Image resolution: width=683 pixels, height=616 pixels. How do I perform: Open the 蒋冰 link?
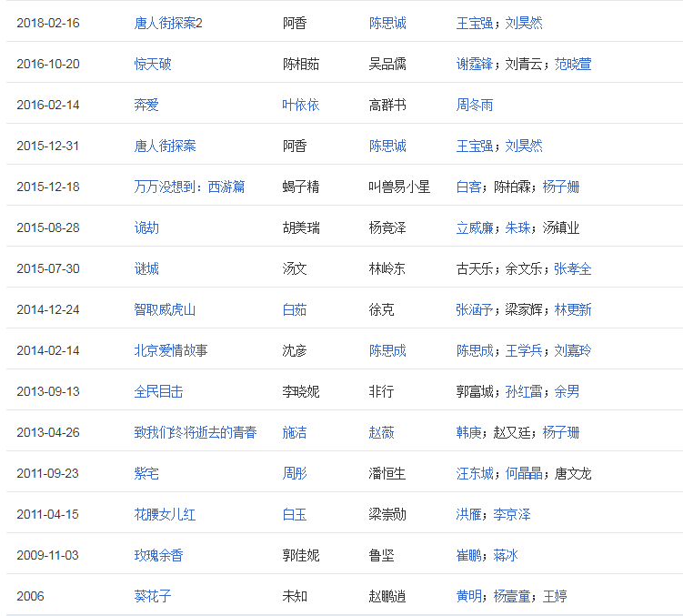point(506,556)
